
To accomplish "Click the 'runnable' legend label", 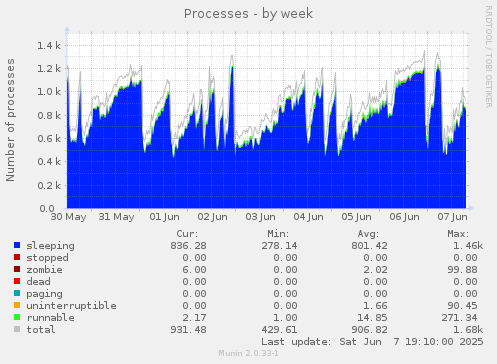I will point(51,318).
